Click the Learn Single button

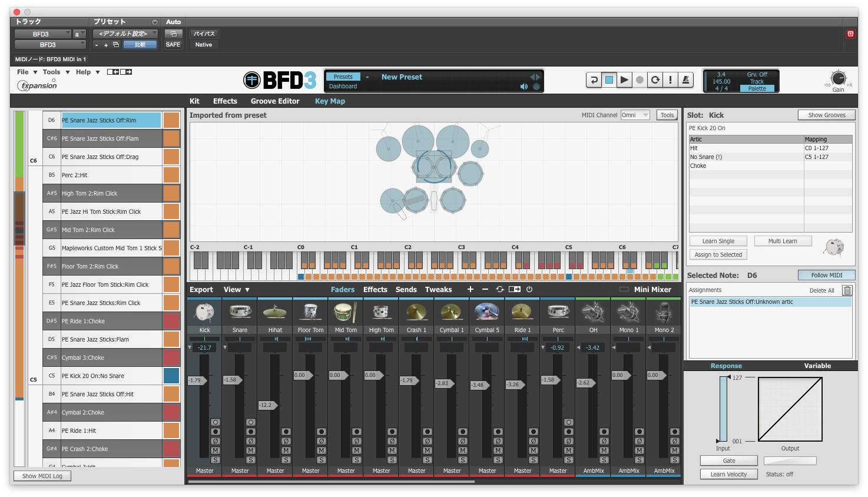[x=718, y=241]
